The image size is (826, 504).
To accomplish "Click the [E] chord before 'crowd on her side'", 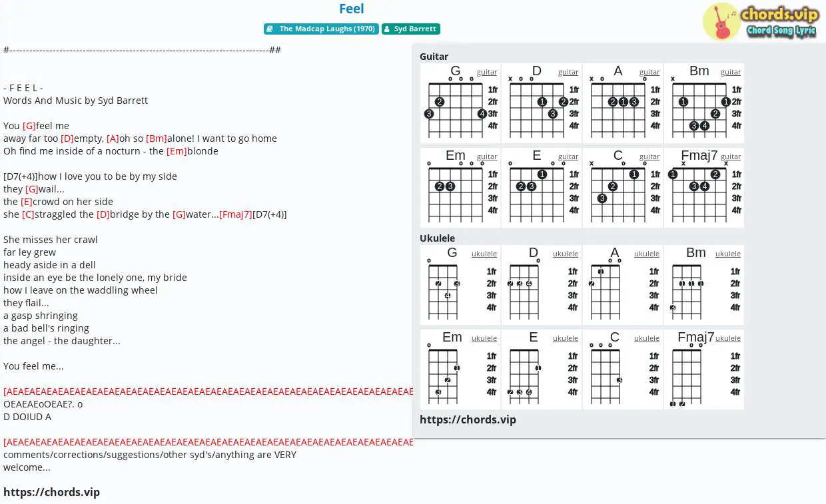I will (27, 202).
